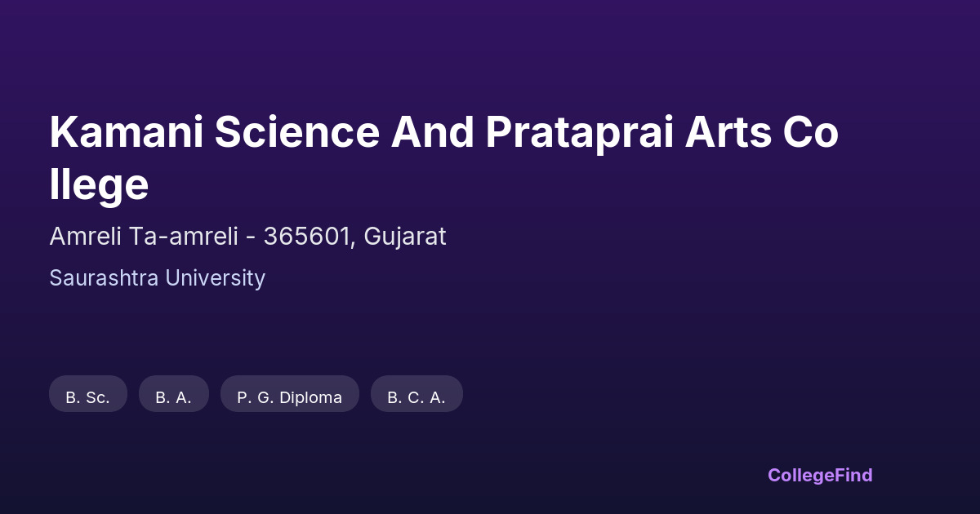Click the 'Co' fragment ending the first title line
The image size is (980, 514).
(x=811, y=133)
